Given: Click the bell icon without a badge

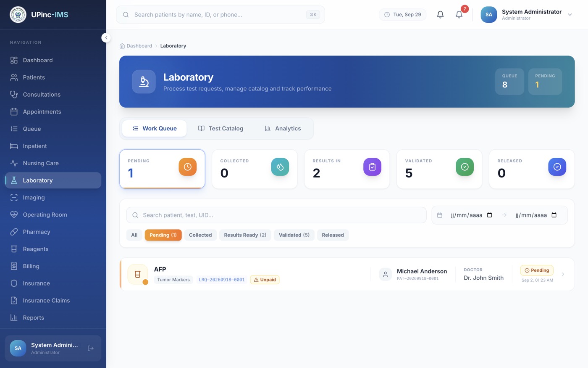Looking at the screenshot, I should (x=440, y=15).
